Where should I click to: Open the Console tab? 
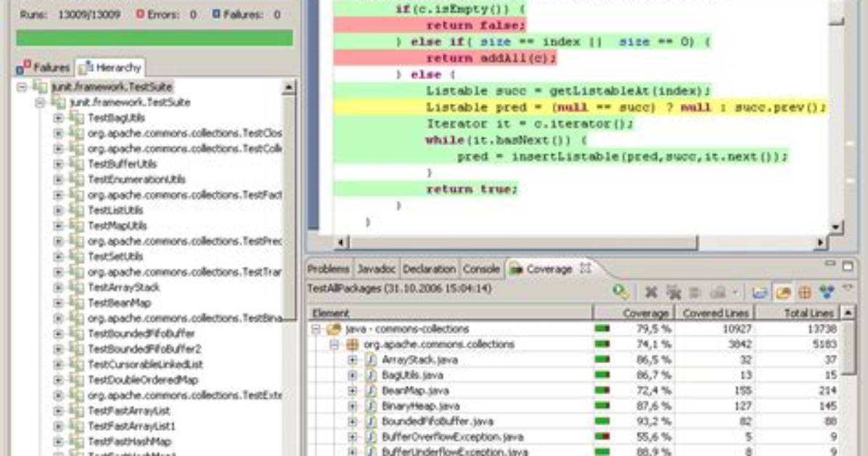[x=481, y=269]
